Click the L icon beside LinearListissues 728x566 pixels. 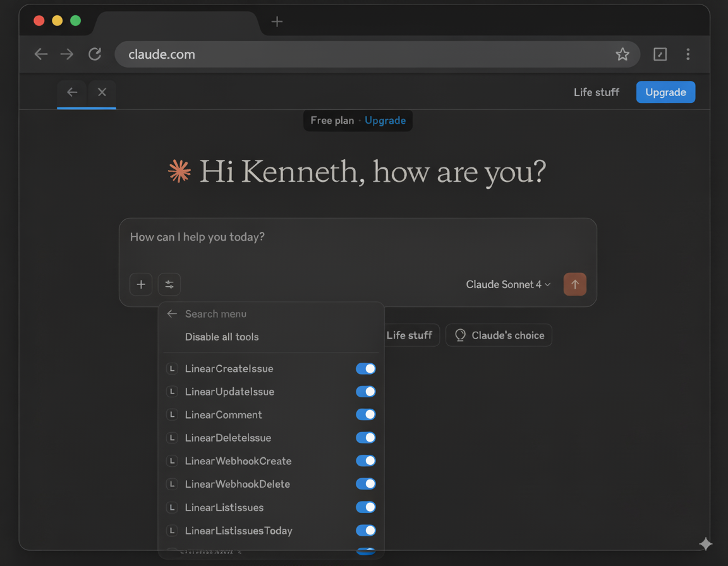pyautogui.click(x=172, y=507)
